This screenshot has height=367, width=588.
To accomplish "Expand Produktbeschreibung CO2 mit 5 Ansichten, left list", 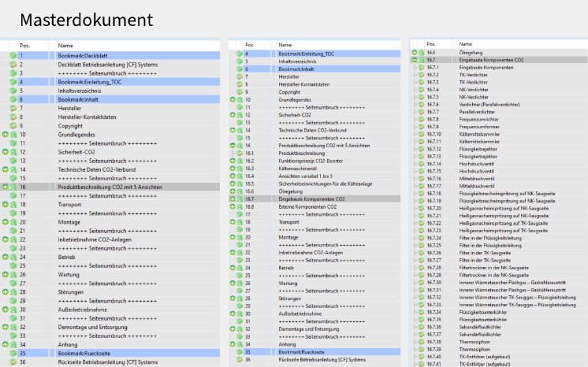I will click(6, 187).
